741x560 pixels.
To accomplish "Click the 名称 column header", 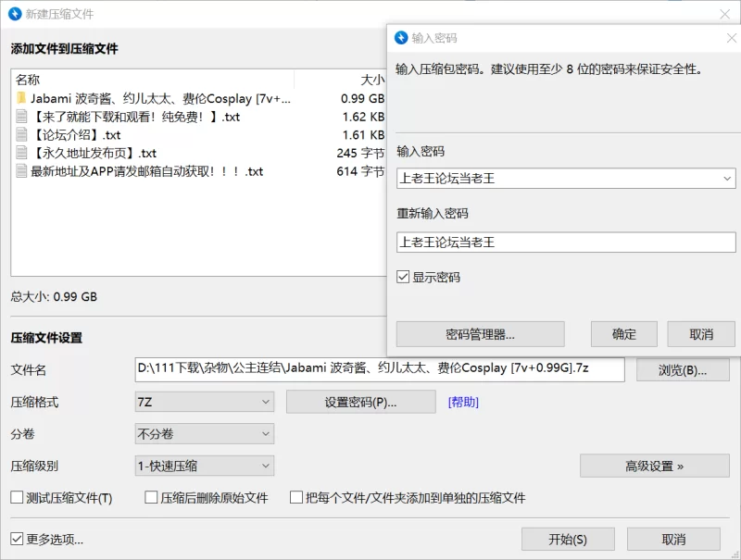I will tap(28, 80).
